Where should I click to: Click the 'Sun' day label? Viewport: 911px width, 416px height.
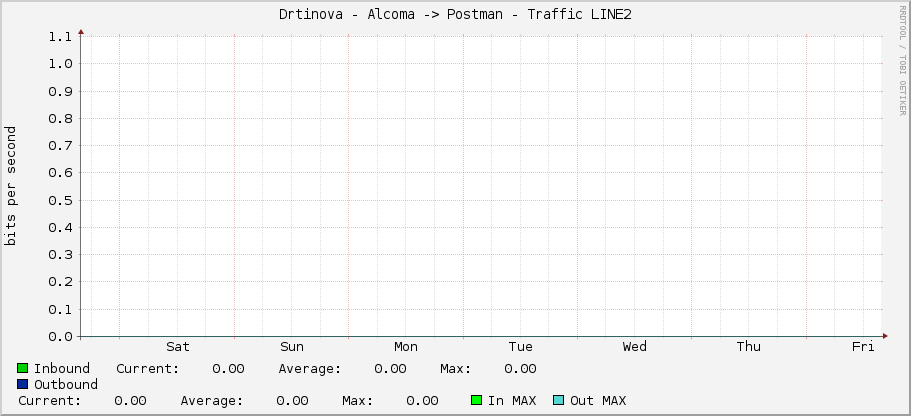[x=292, y=347]
